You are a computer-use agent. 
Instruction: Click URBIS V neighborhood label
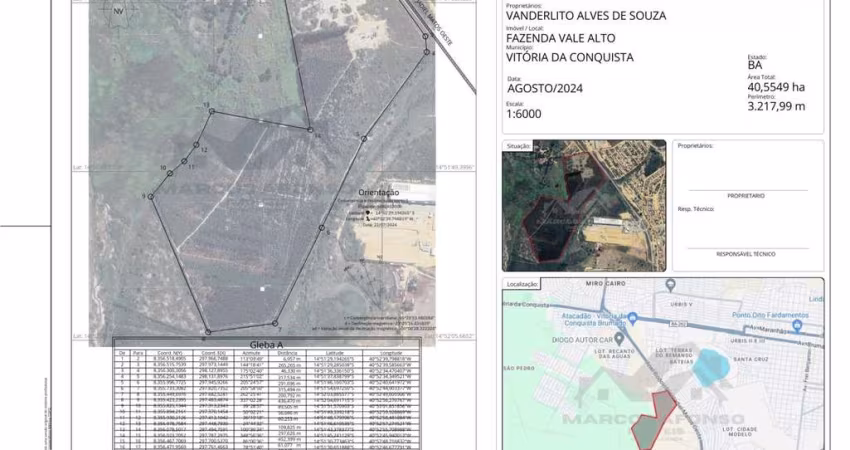[x=681, y=305]
